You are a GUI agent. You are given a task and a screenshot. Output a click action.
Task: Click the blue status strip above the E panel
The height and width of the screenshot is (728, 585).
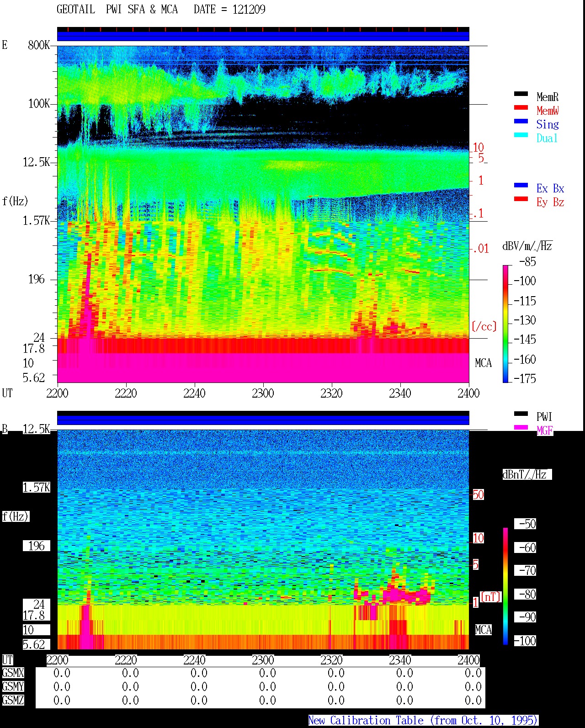click(x=263, y=36)
